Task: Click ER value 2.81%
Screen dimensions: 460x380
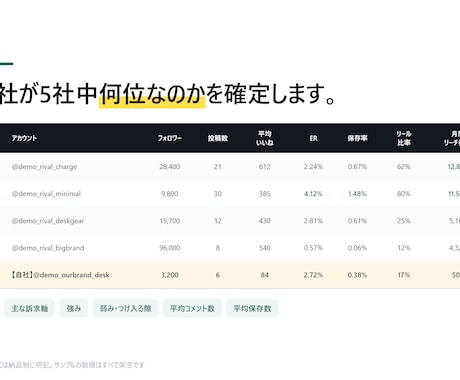Action: click(x=313, y=221)
